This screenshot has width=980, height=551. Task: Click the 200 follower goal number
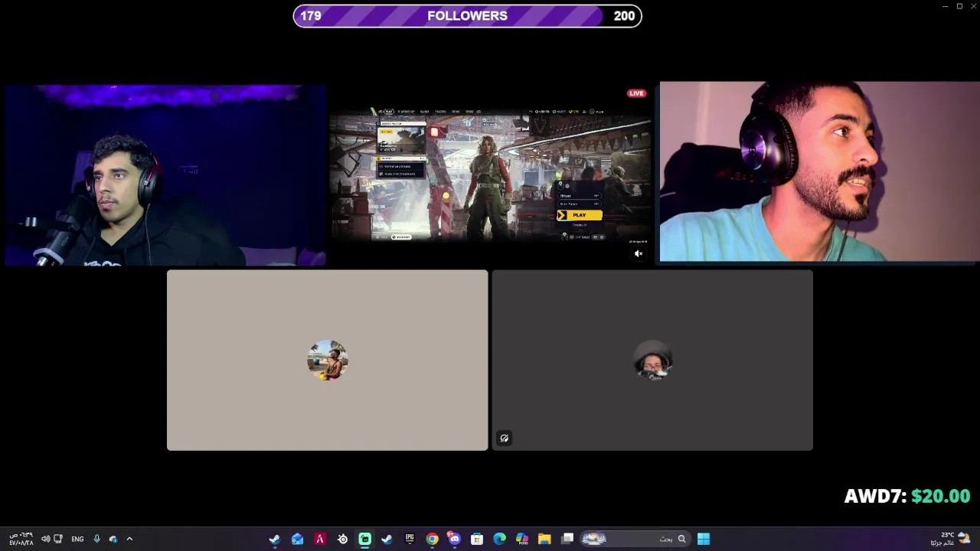click(x=624, y=16)
